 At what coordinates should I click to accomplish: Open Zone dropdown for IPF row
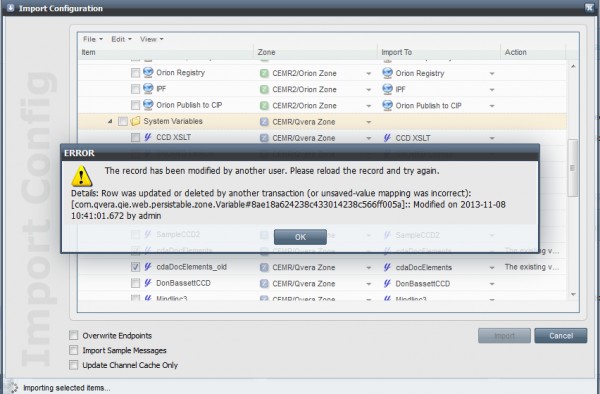pyautogui.click(x=368, y=90)
